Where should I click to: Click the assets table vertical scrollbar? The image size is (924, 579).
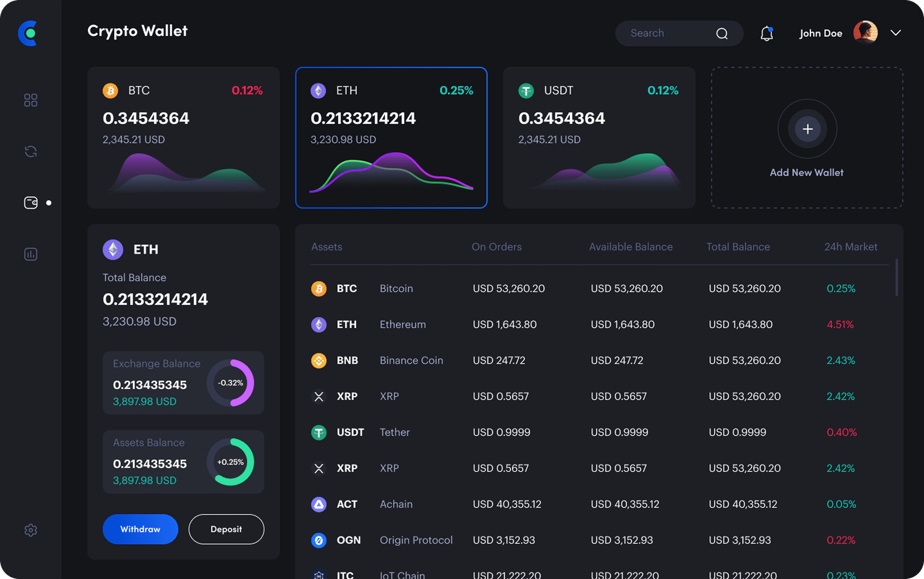click(x=897, y=278)
